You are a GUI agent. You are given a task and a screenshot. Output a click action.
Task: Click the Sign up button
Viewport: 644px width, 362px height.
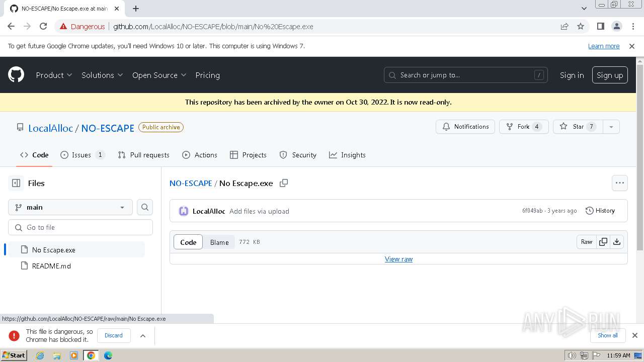coord(610,75)
